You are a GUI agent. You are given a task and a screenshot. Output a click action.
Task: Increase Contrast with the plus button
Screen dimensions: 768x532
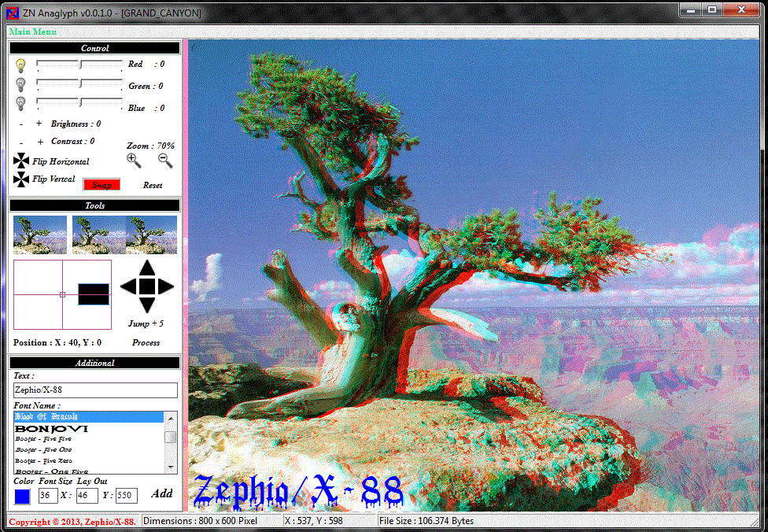(40, 142)
